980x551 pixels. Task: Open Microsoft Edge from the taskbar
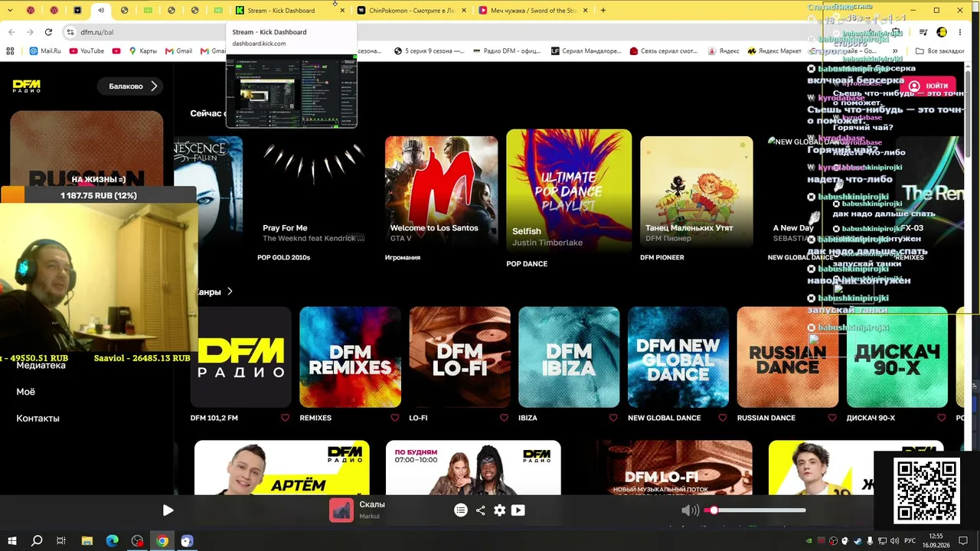point(112,541)
